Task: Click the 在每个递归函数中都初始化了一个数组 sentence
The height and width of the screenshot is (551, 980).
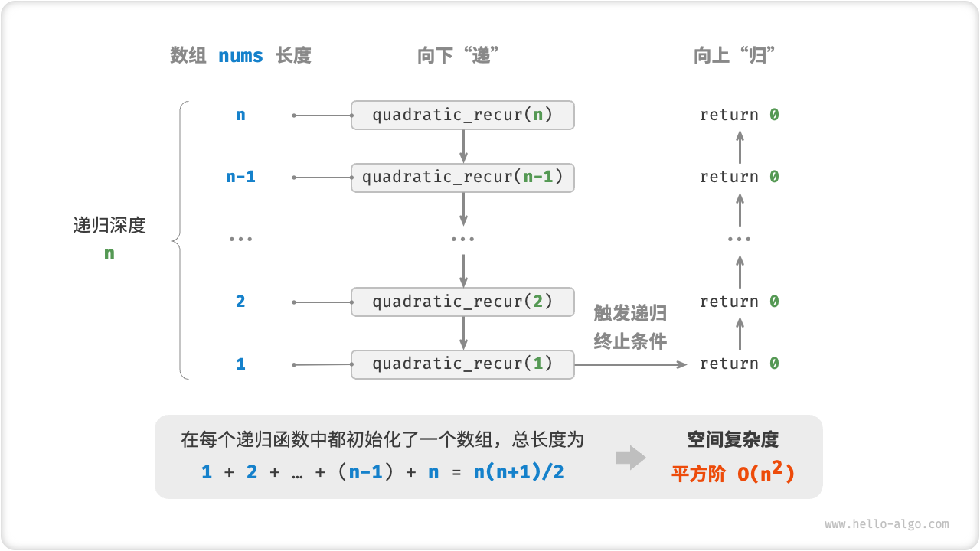Action: 382,439
